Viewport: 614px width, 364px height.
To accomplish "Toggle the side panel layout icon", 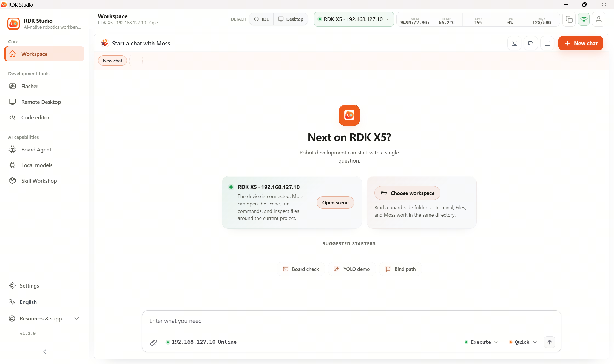I will point(547,43).
